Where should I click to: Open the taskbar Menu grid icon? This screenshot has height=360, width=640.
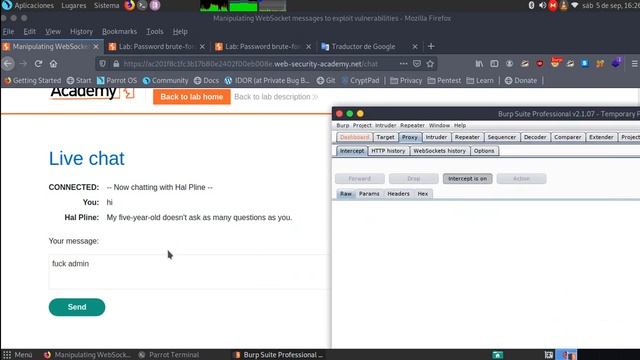point(7,355)
